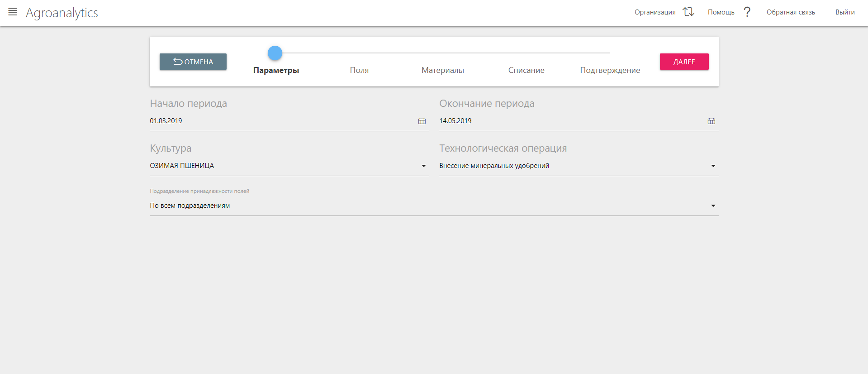Click the organization switch arrows icon

(x=688, y=12)
